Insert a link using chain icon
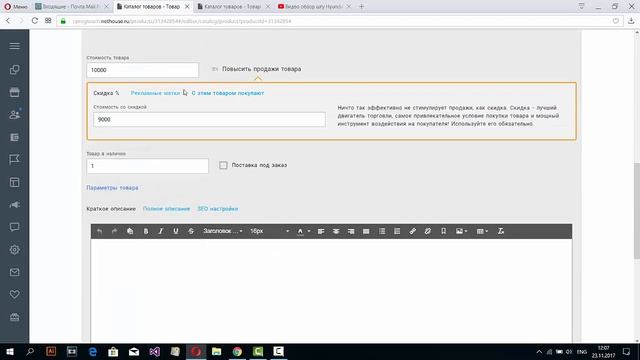Screen dimensions: 640x360 click(x=413, y=231)
